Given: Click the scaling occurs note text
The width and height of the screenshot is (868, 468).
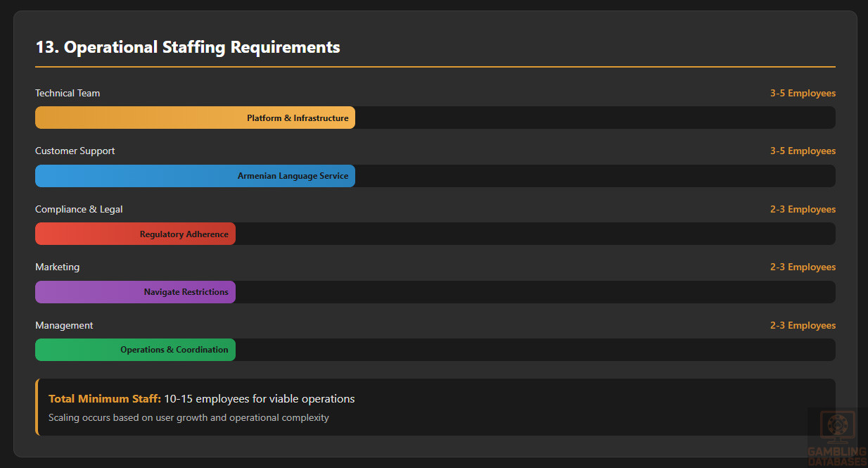Looking at the screenshot, I should (x=189, y=417).
